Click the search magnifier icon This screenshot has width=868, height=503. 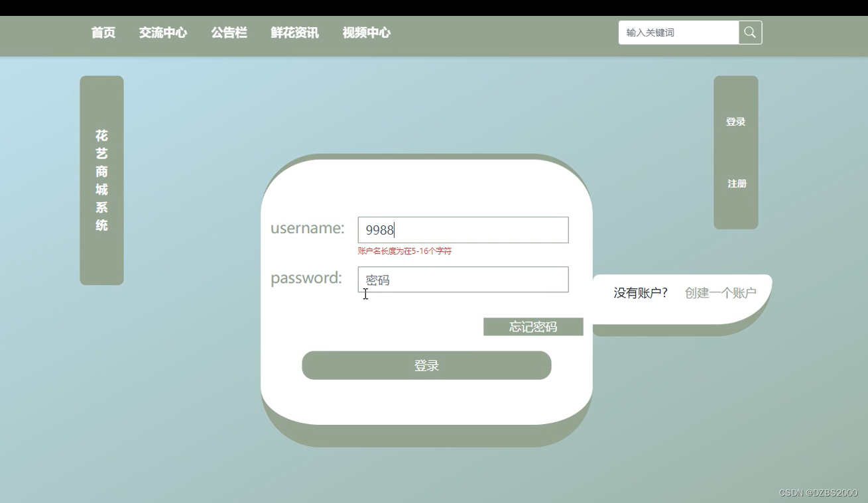pos(750,32)
